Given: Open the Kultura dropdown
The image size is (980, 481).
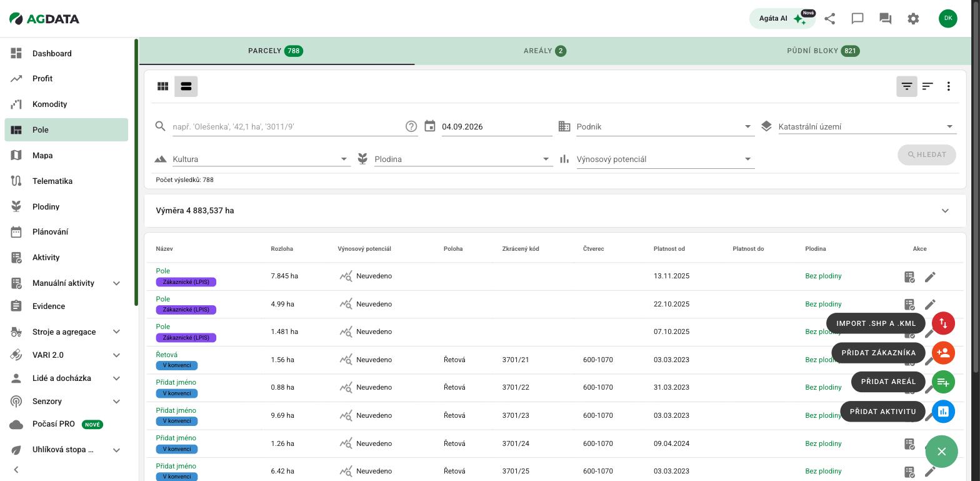Looking at the screenshot, I should (261, 159).
